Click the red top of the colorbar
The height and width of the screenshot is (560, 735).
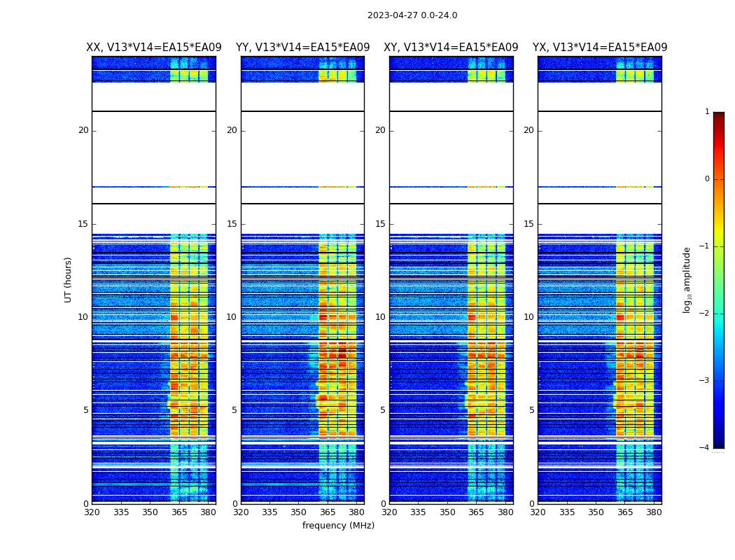tap(718, 118)
